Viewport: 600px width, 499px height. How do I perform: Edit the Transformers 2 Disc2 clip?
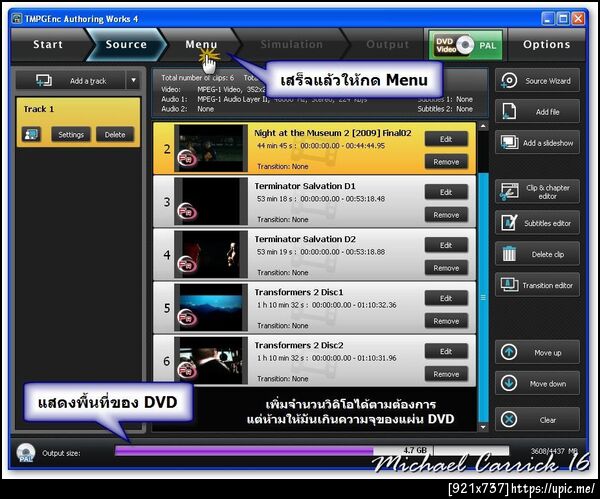[x=446, y=351]
